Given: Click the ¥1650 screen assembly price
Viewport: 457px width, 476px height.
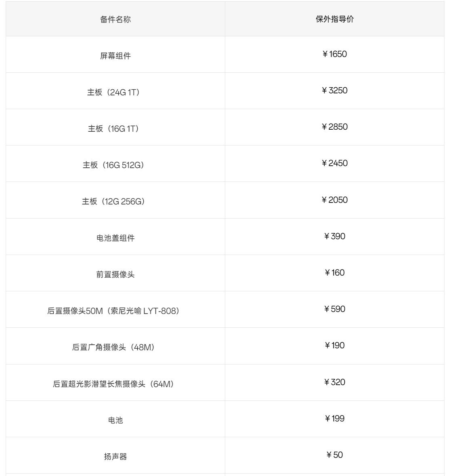Looking at the screenshot, I should [334, 54].
